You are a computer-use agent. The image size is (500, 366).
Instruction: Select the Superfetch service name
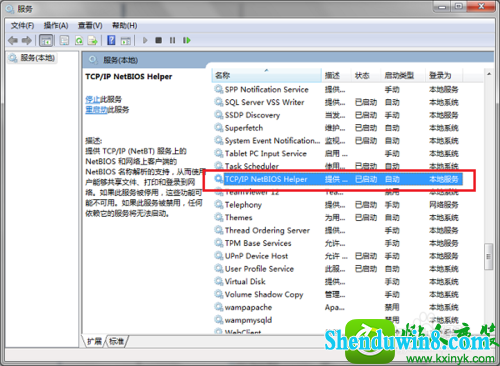pos(244,128)
